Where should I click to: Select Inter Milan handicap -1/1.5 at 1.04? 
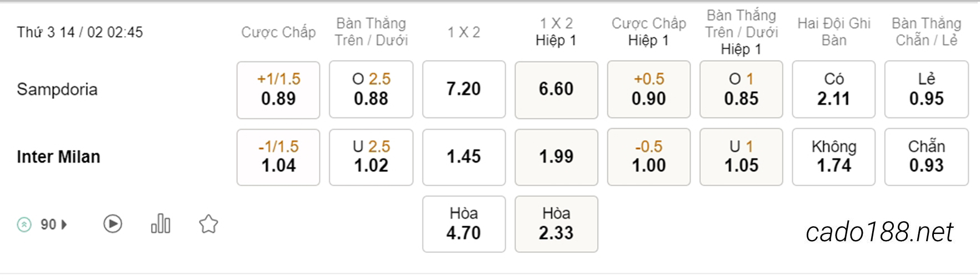tap(278, 157)
